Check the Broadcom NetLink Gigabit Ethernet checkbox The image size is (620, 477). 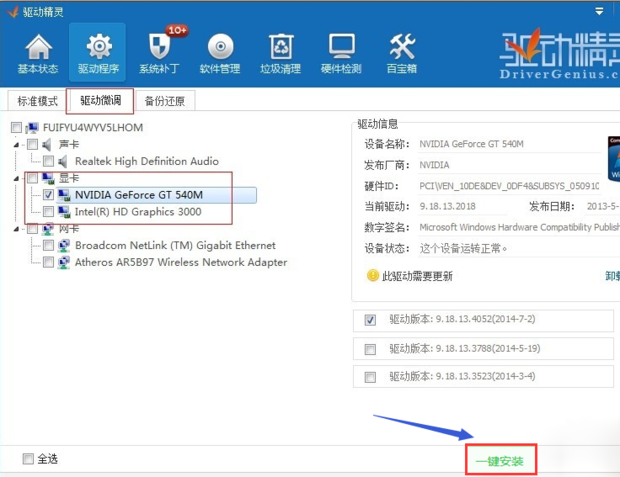[x=49, y=245]
